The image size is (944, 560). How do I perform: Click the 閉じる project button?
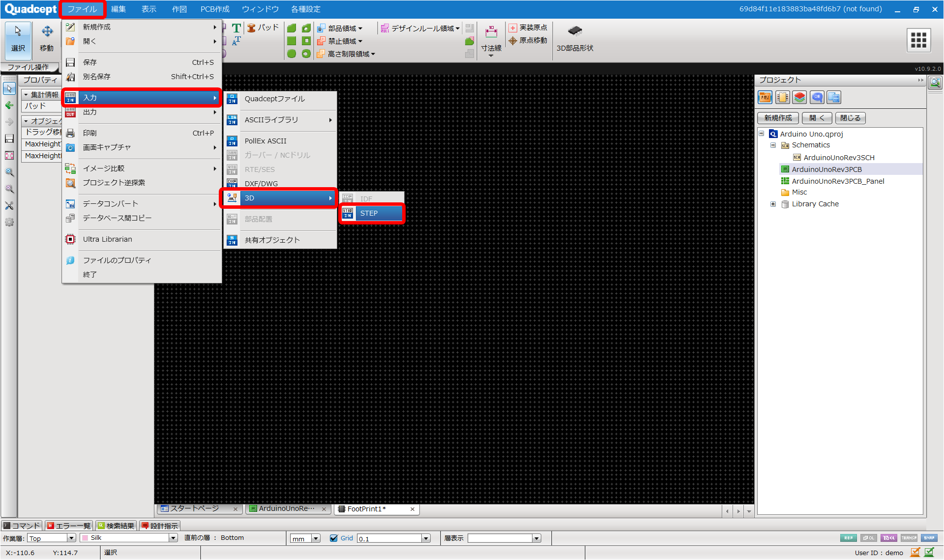click(850, 118)
